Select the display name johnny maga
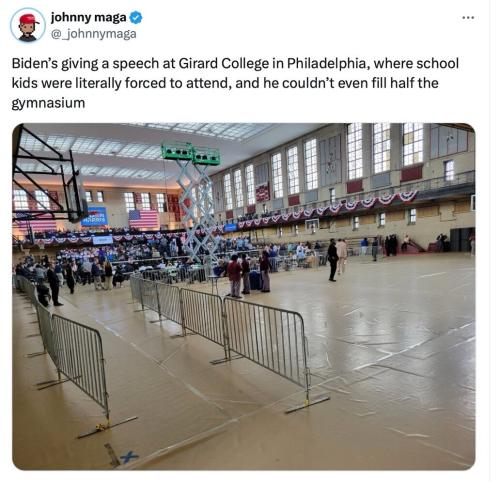 coord(88,18)
